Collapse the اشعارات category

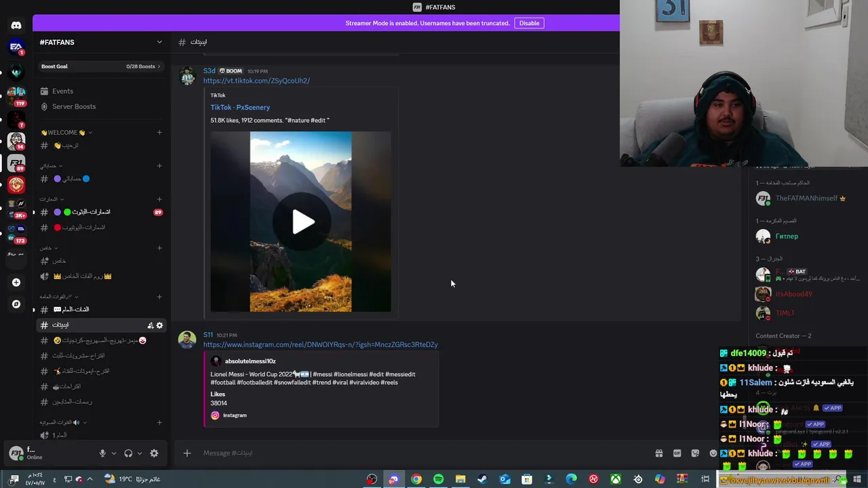click(x=51, y=199)
